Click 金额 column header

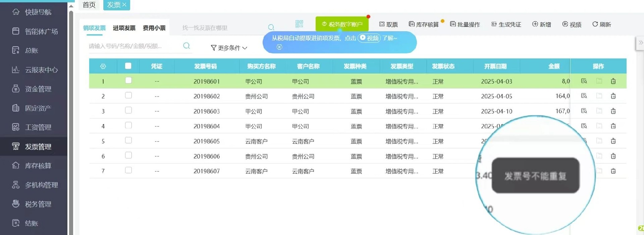click(554, 66)
